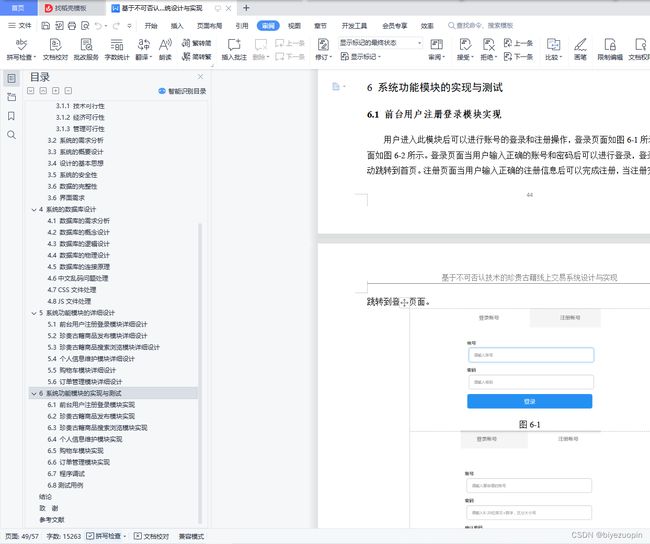Open the bookmark icon in left sidebar
This screenshot has height=544, width=650.
[12, 116]
